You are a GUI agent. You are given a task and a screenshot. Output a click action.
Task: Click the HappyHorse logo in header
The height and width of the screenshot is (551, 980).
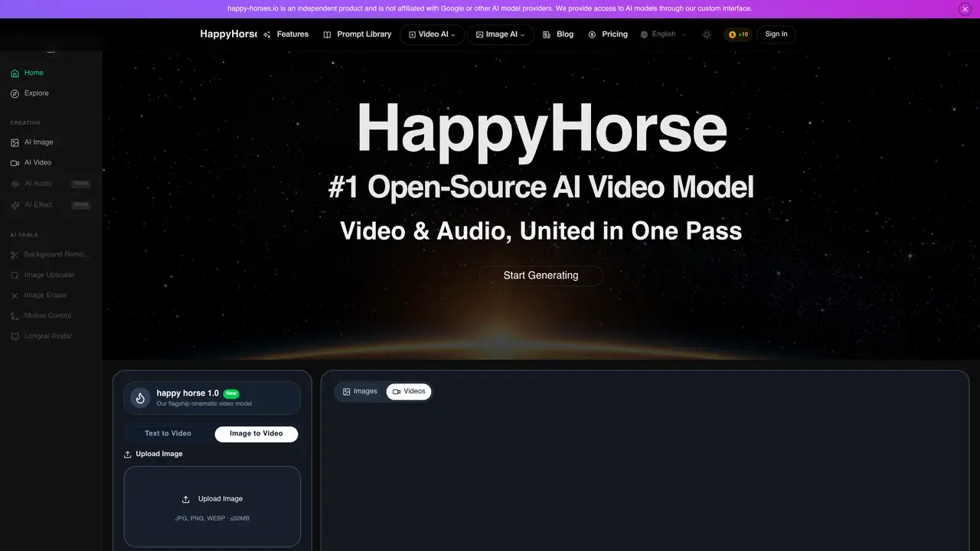coord(228,34)
